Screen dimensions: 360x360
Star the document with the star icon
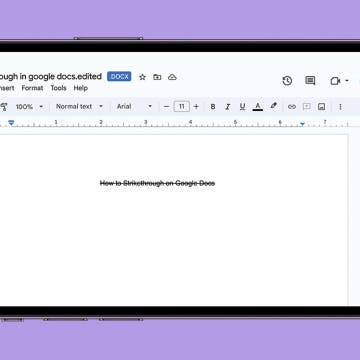(142, 77)
